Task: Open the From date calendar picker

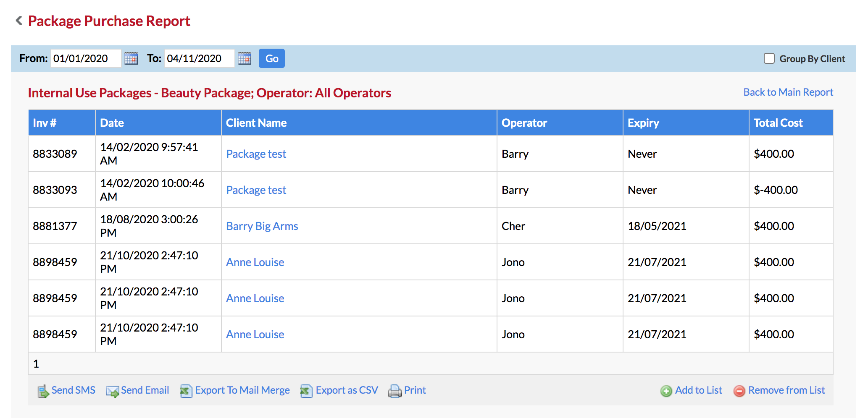Action: point(131,58)
